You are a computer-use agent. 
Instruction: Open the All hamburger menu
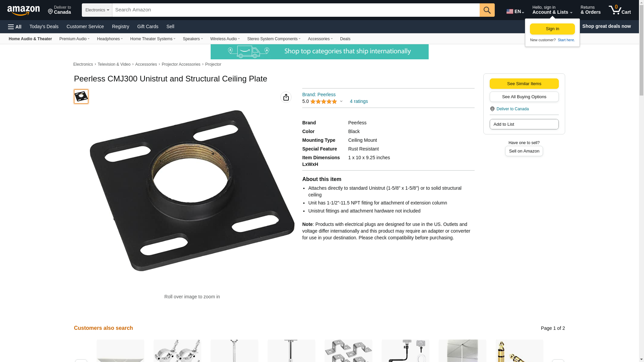[15, 26]
